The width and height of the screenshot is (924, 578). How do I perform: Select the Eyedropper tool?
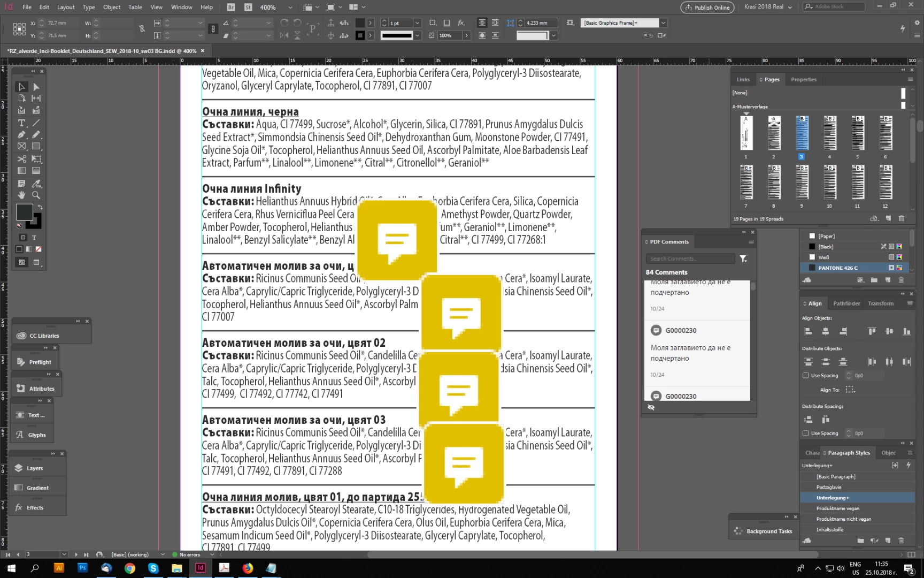36,184
